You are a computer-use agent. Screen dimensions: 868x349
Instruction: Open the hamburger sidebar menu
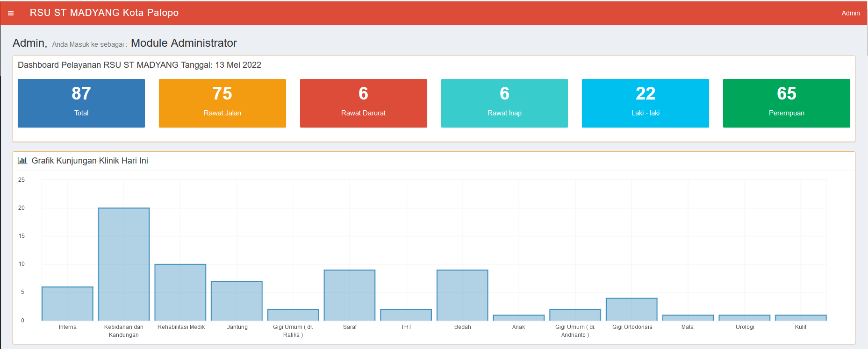(x=11, y=13)
